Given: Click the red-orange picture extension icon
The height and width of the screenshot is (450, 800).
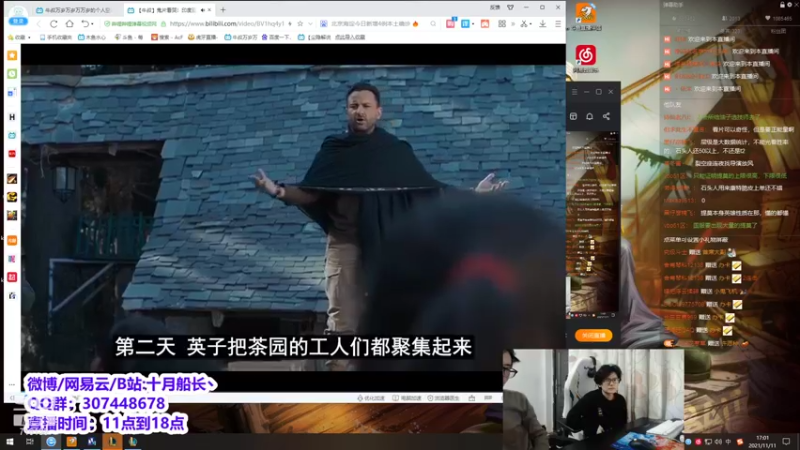Looking at the screenshot, I should click(x=485, y=24).
